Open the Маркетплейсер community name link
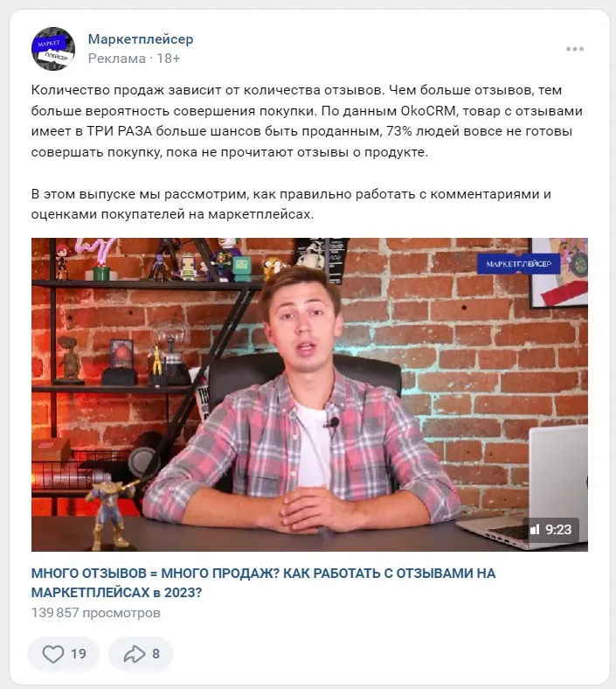Screen dimensions: 616x689 pyautogui.click(x=141, y=39)
